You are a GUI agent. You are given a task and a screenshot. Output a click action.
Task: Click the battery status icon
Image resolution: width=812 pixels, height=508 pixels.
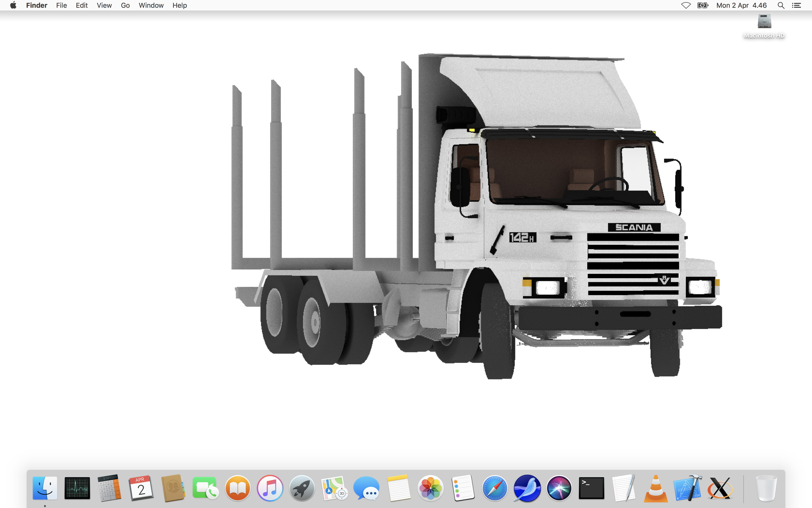pyautogui.click(x=703, y=5)
